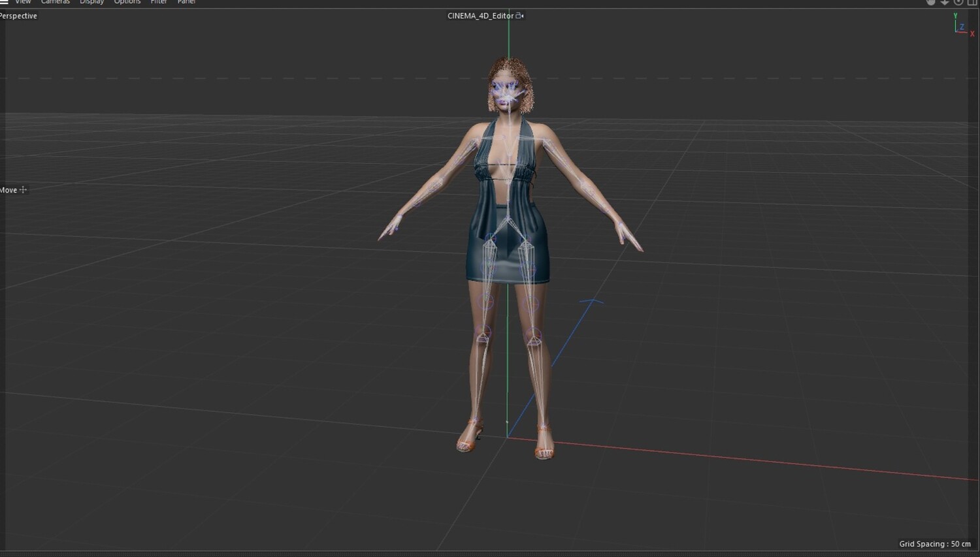
Task: Open the Filter menu
Action: pos(159,2)
